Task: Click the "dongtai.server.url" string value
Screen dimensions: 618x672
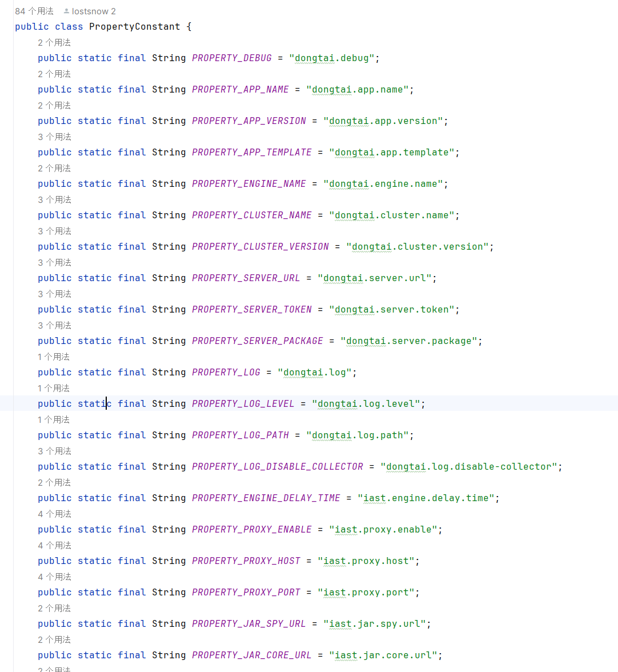Action: point(374,278)
